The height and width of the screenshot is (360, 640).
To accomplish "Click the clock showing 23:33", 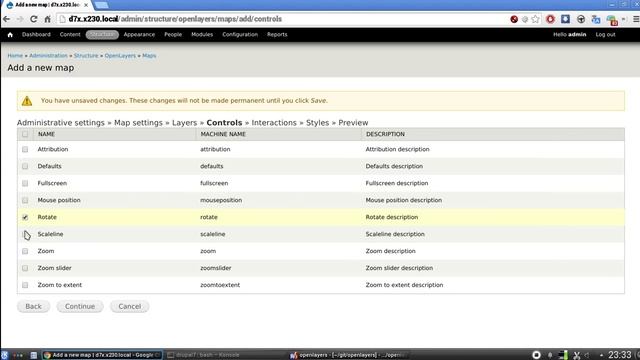I will coord(620,355).
